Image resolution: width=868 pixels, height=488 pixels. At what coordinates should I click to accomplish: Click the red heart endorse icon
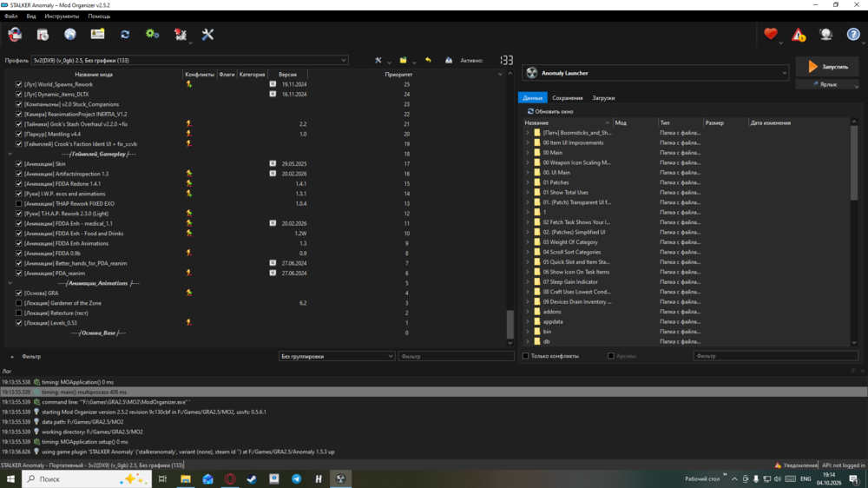[771, 35]
